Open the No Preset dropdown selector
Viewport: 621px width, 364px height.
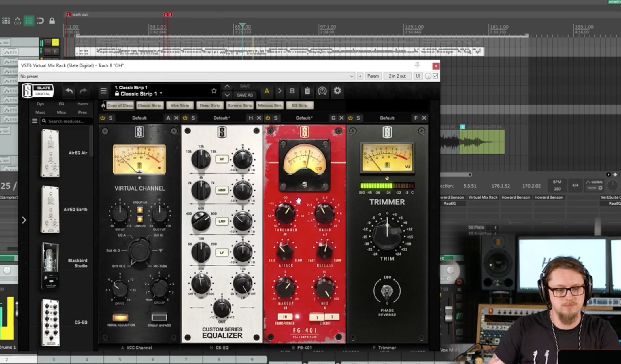click(x=186, y=76)
